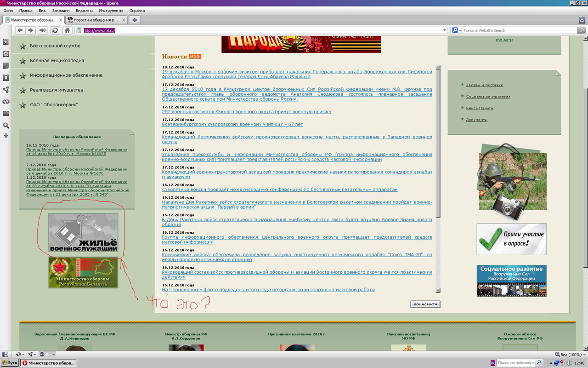Screen dimensions: 588x368
Task: Reload the current page
Action: tap(55, 30)
